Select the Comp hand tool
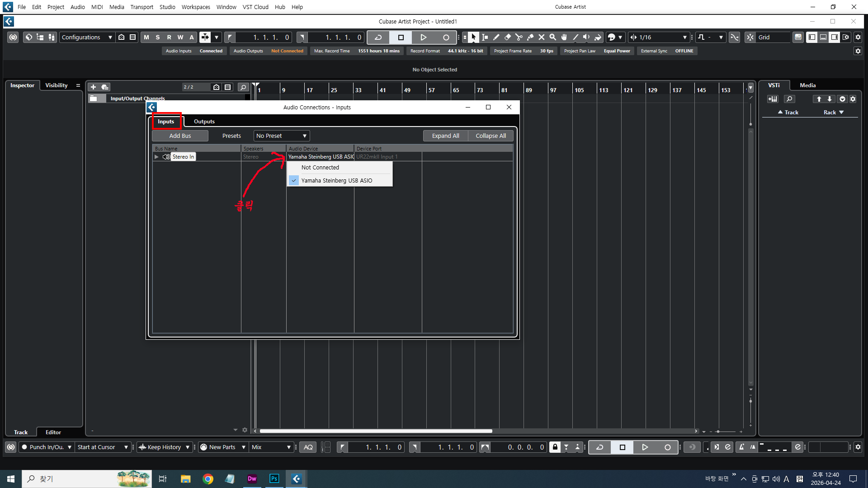The width and height of the screenshot is (868, 488). point(564,37)
